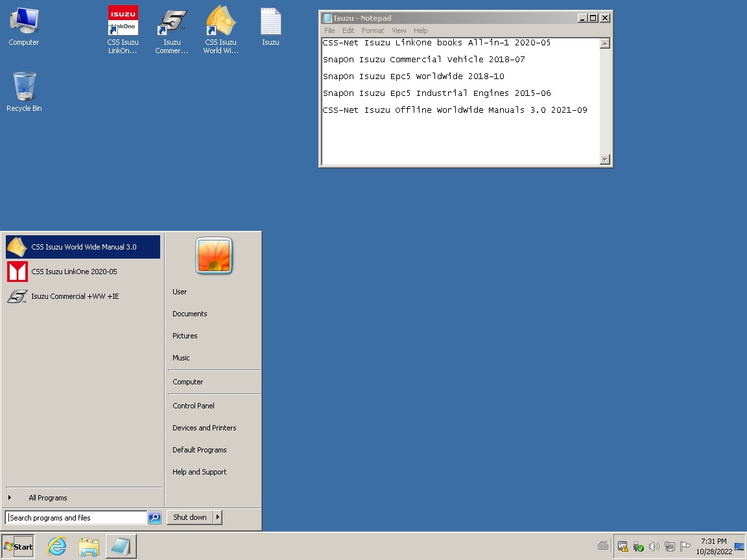Click Notepad scrollbar down arrow

(604, 159)
